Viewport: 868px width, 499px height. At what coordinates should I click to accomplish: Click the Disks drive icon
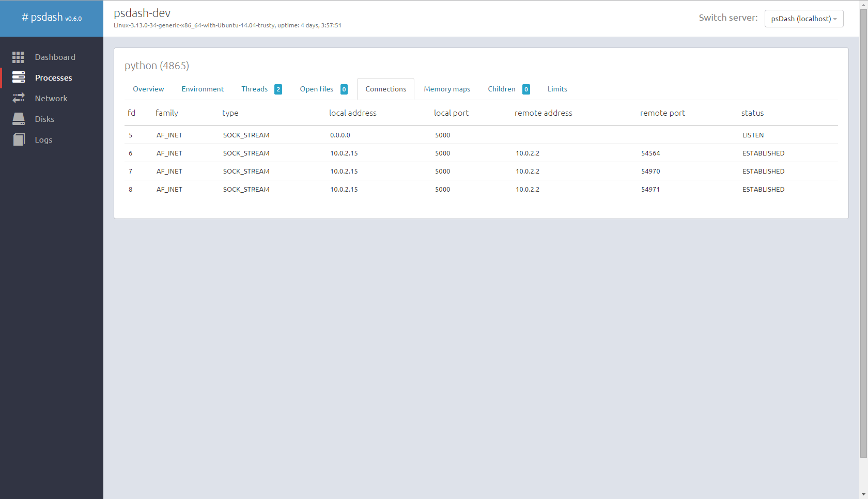coord(18,119)
